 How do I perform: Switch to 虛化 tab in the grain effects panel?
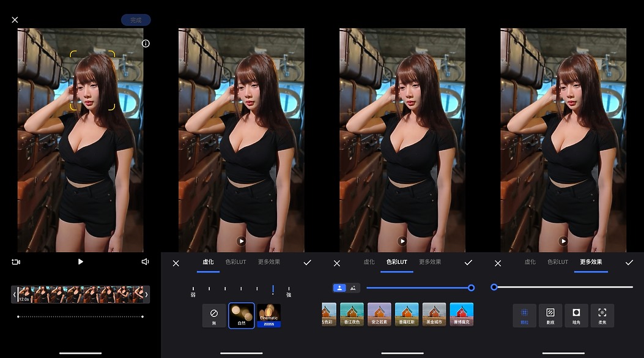point(530,262)
